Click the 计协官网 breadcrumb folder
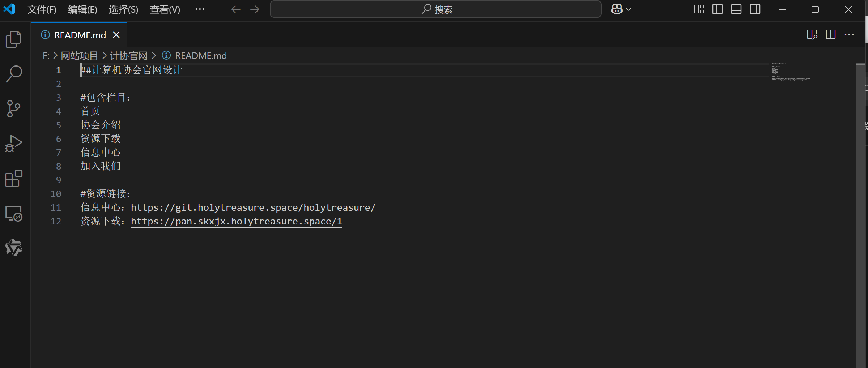Viewport: 868px width, 368px height. 129,56
